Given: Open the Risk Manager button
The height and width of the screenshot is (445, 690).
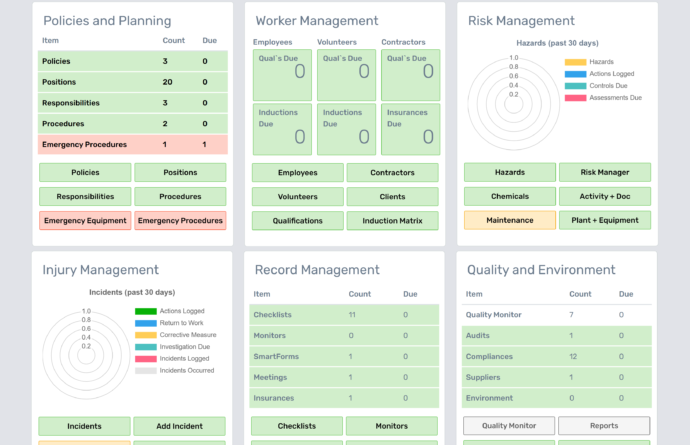Looking at the screenshot, I should click(x=604, y=172).
